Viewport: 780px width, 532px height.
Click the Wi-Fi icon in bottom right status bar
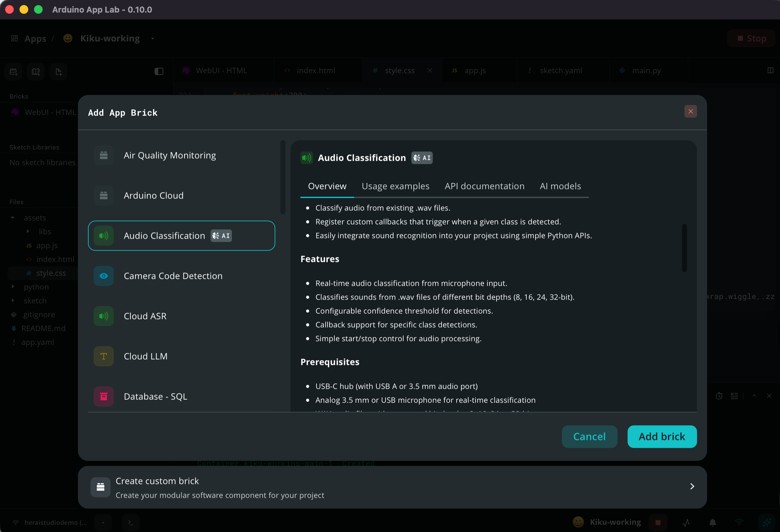[739, 522]
